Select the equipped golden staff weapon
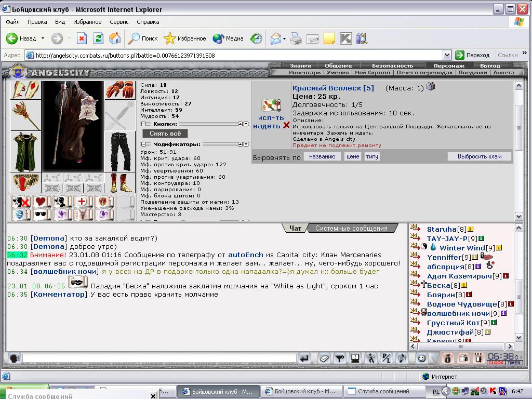 click(x=26, y=115)
